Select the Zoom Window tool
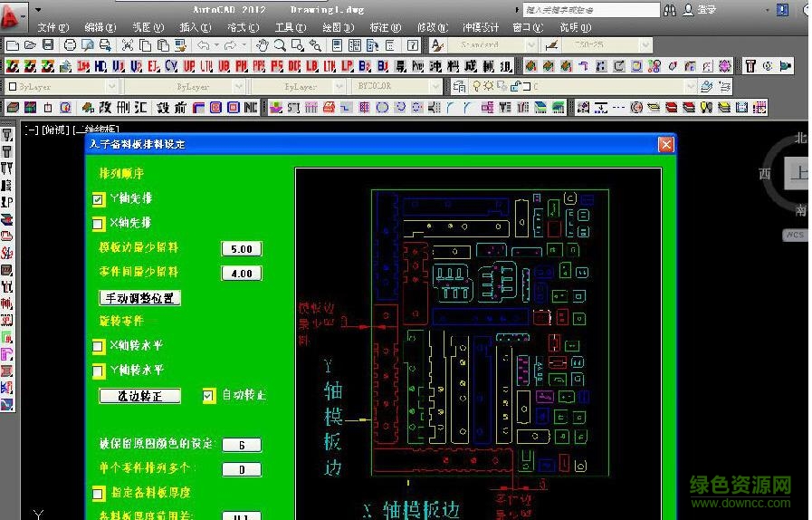 coord(297,45)
